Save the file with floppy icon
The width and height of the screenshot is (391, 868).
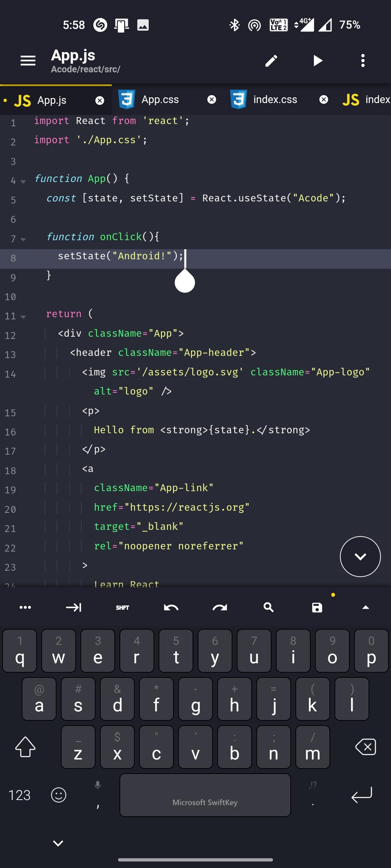[x=317, y=608]
